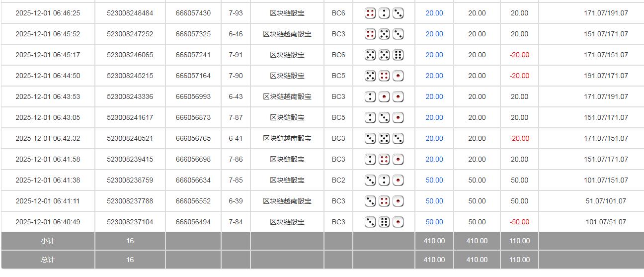Select order number 523008237104

pyautogui.click(x=130, y=222)
